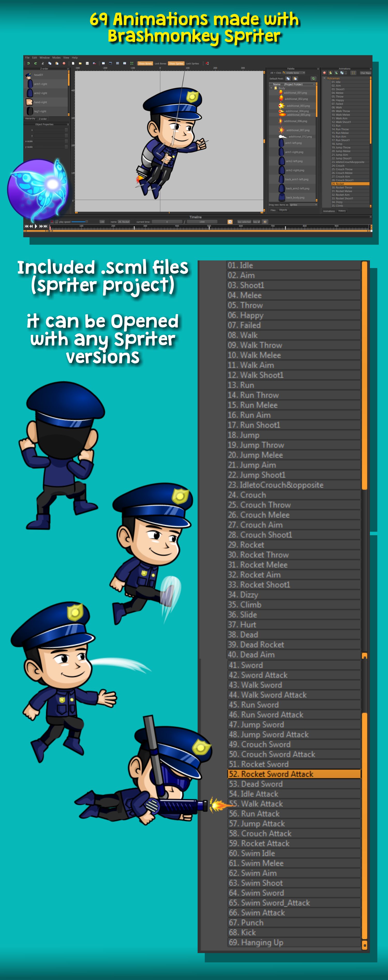Toggle the orange loop icon in Timeline
Viewport: 388px width, 980px height.
tap(230, 221)
